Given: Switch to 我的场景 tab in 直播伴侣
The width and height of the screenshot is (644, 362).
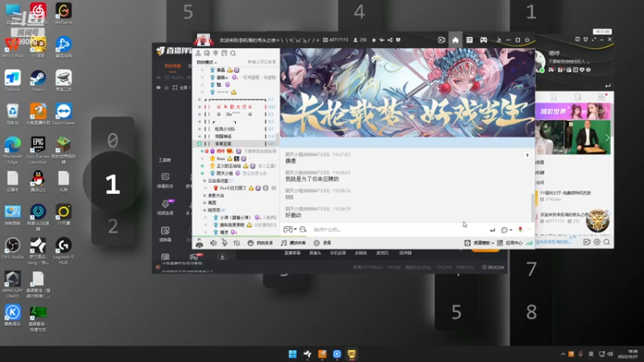Looking at the screenshot, I should pyautogui.click(x=172, y=66).
